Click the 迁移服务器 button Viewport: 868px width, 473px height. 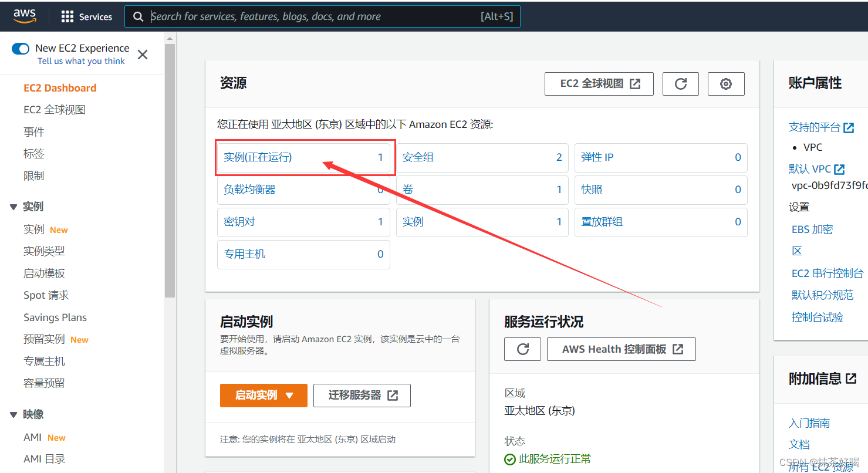362,396
